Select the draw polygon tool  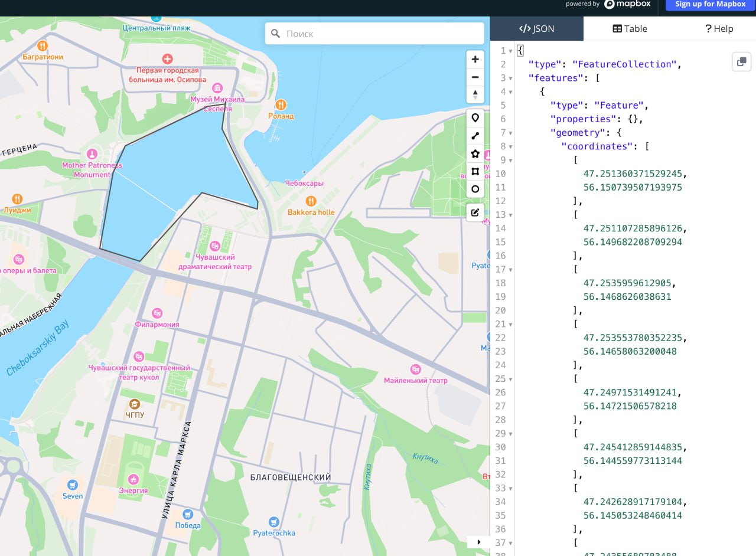click(x=475, y=153)
